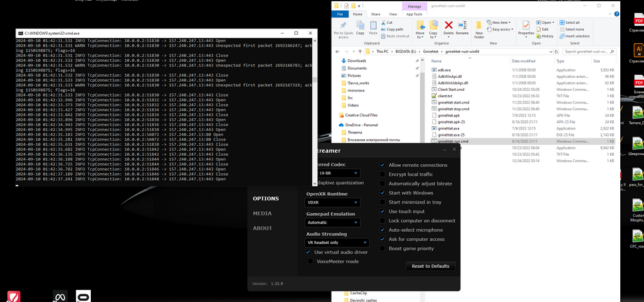
Task: Go up one folder level in Explorer
Action: pos(360,52)
